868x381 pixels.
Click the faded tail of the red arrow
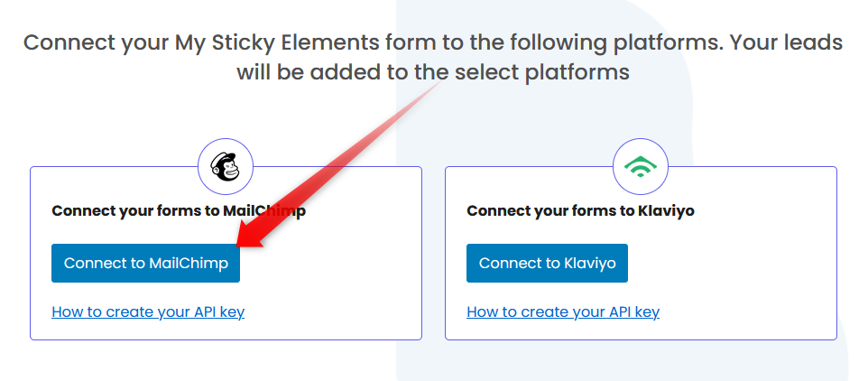click(431, 90)
